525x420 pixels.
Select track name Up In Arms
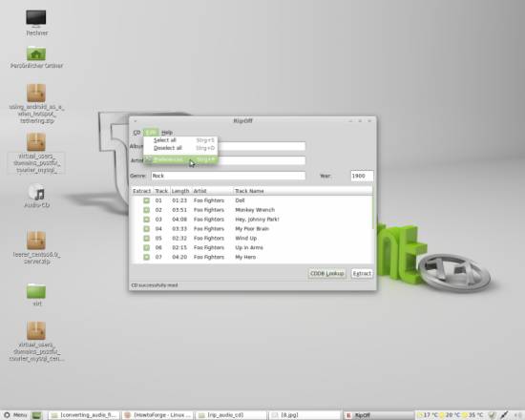click(x=249, y=247)
